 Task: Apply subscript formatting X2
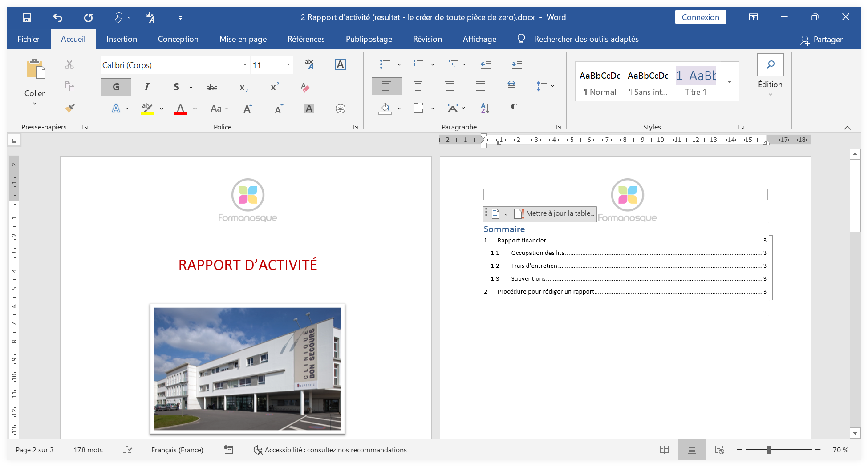(x=243, y=87)
